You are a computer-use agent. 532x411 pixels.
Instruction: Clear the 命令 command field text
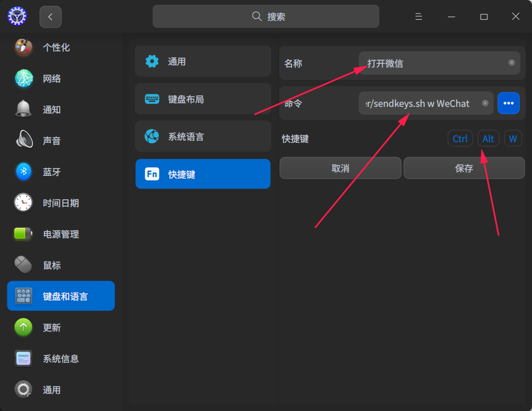pos(485,103)
